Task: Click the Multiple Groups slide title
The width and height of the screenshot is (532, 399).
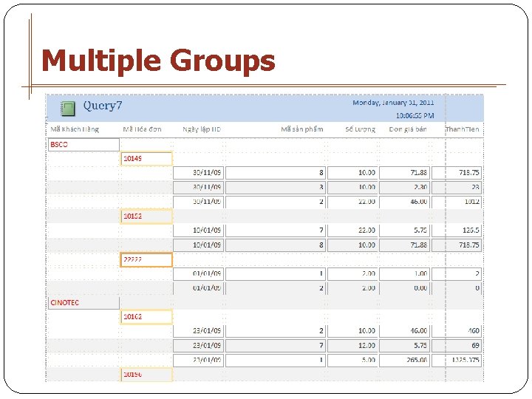Action: (158, 61)
